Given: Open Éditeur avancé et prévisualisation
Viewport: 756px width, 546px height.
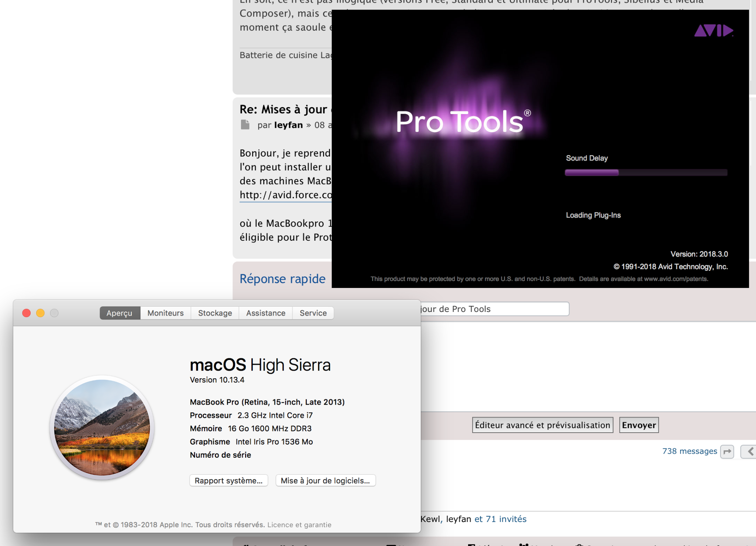Looking at the screenshot, I should pyautogui.click(x=542, y=425).
